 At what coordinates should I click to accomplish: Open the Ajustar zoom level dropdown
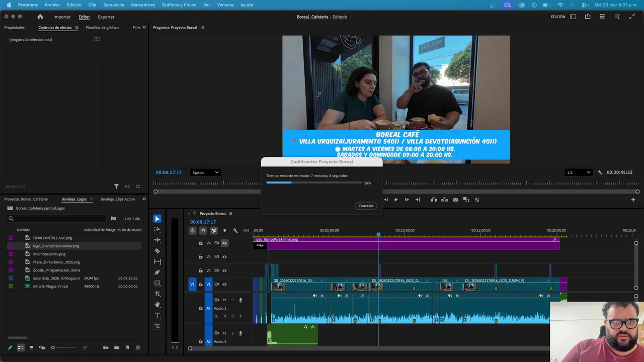tap(205, 172)
